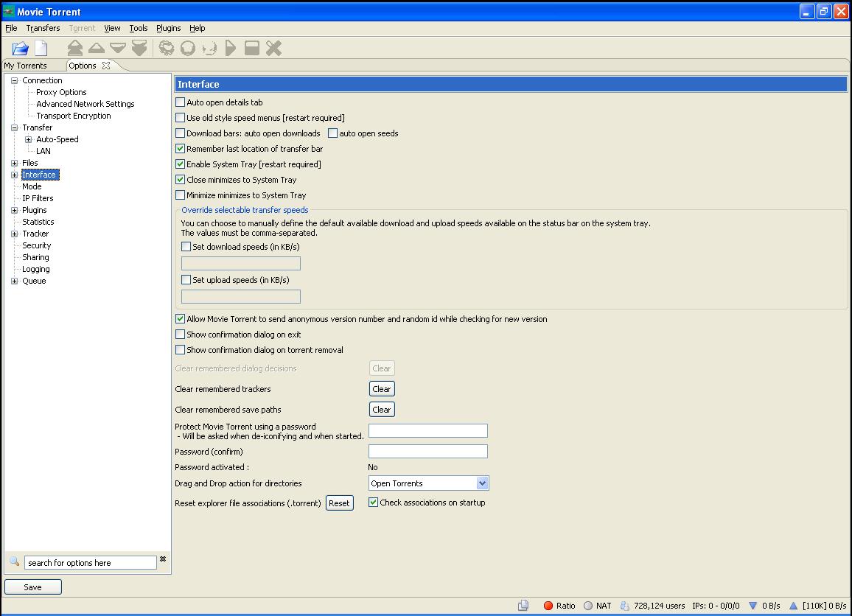Click the Remove X toolbar icon
This screenshot has width=852, height=616.
click(274, 49)
